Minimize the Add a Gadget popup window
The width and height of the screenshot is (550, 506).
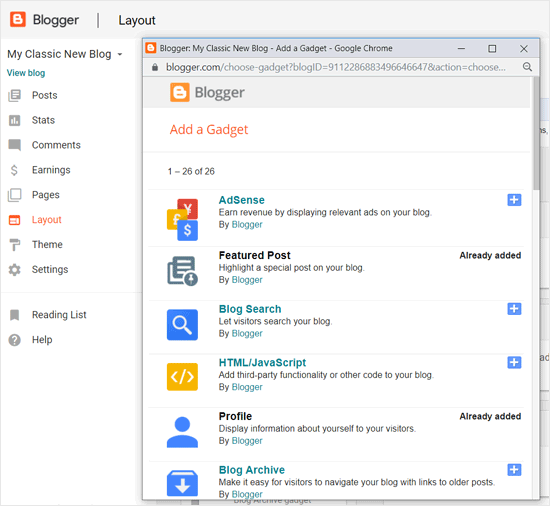click(x=461, y=48)
